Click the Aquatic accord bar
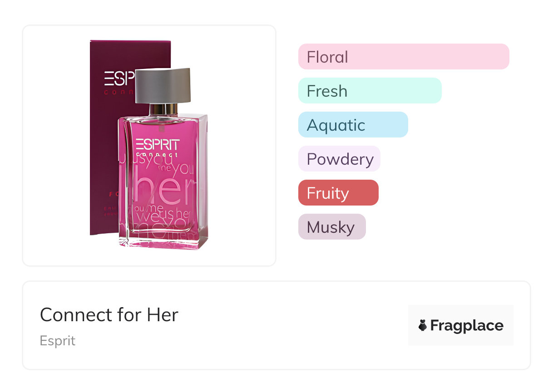 click(x=353, y=125)
